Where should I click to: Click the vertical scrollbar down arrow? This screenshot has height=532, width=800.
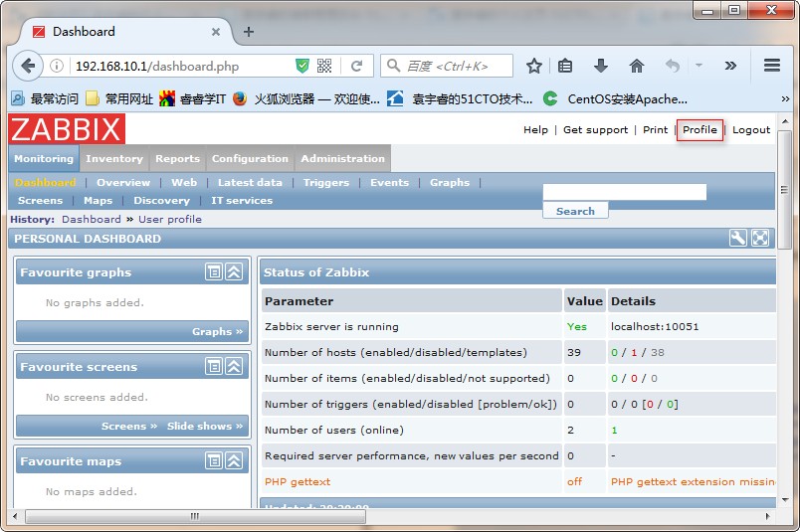785,500
